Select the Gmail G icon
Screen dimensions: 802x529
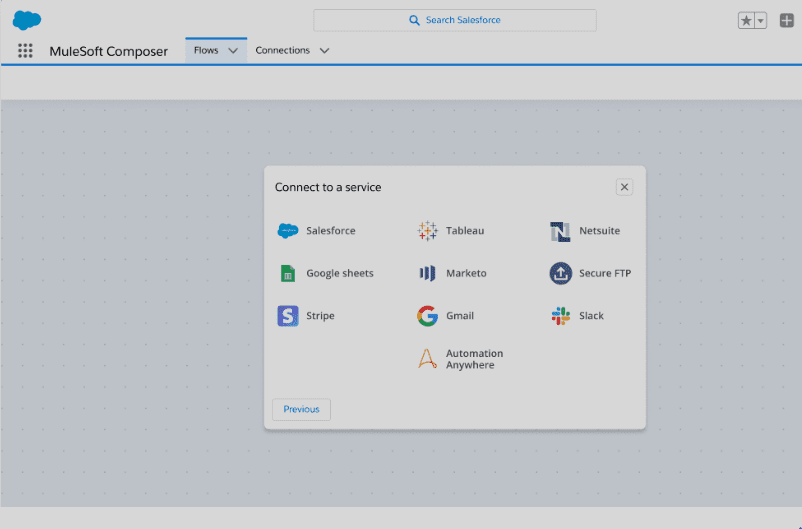click(x=427, y=316)
